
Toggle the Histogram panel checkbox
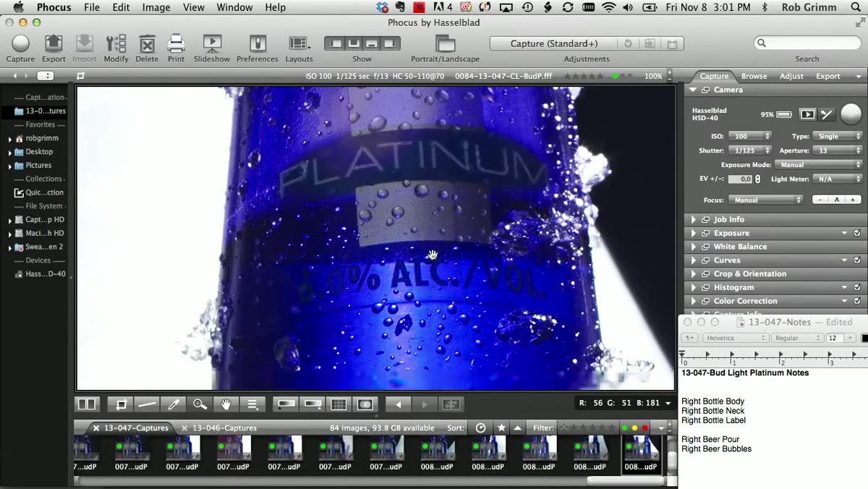[x=857, y=287]
